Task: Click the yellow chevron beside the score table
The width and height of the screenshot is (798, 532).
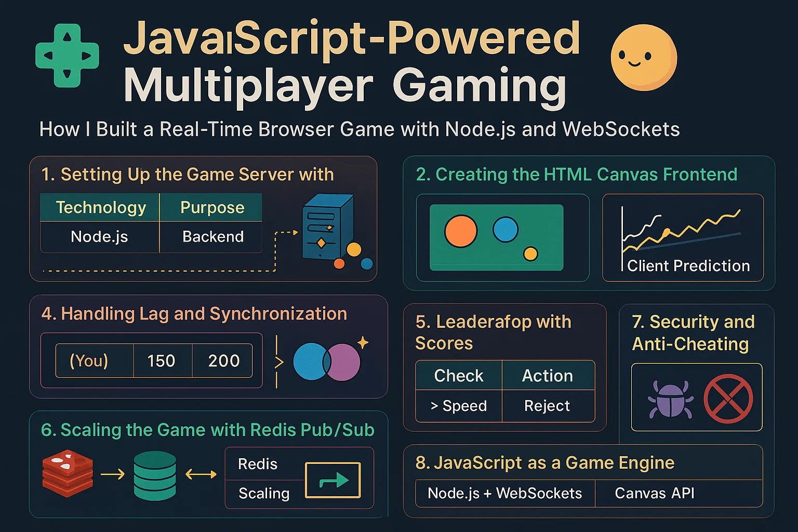Action: click(x=279, y=362)
